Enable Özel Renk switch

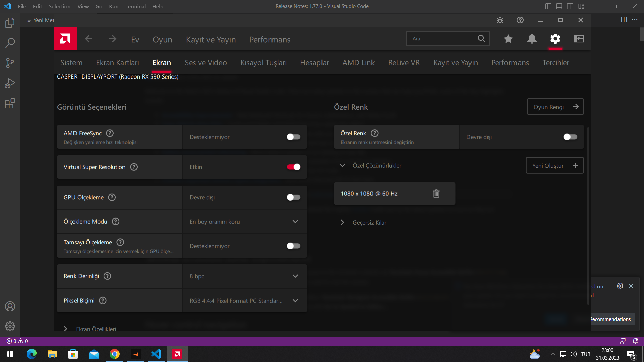coord(571,137)
